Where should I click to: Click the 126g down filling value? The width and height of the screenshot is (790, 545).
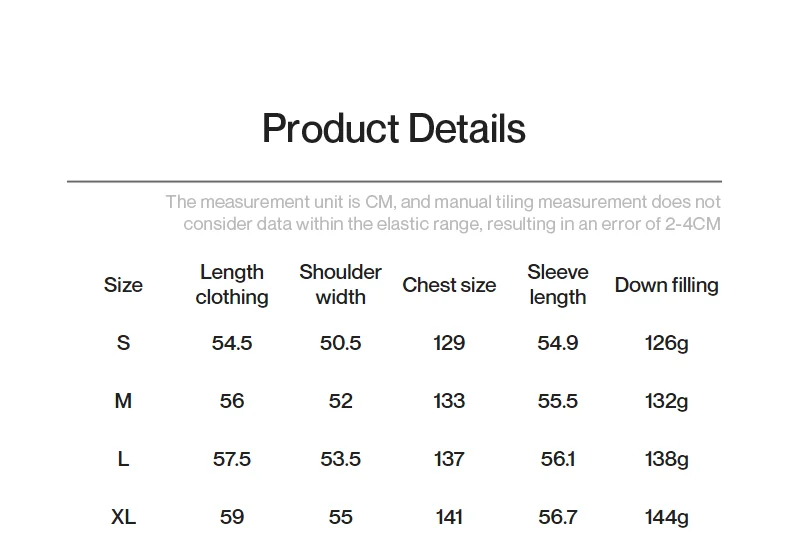pos(667,344)
